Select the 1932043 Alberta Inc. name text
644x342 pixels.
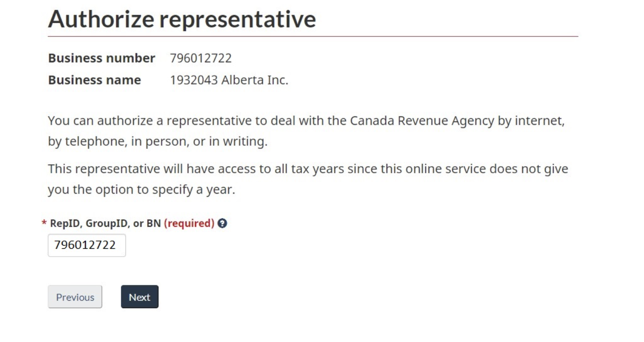tap(229, 80)
